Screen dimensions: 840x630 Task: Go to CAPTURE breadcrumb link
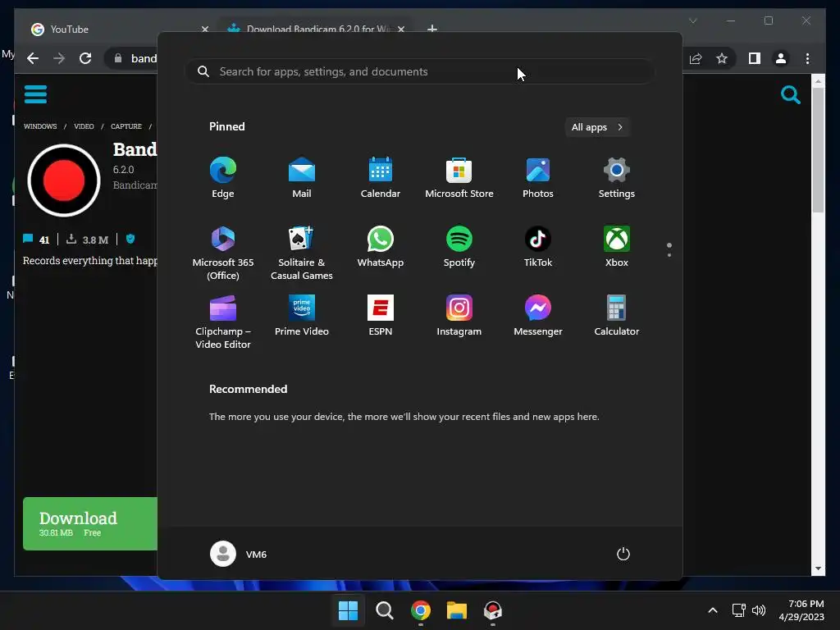pos(126,126)
